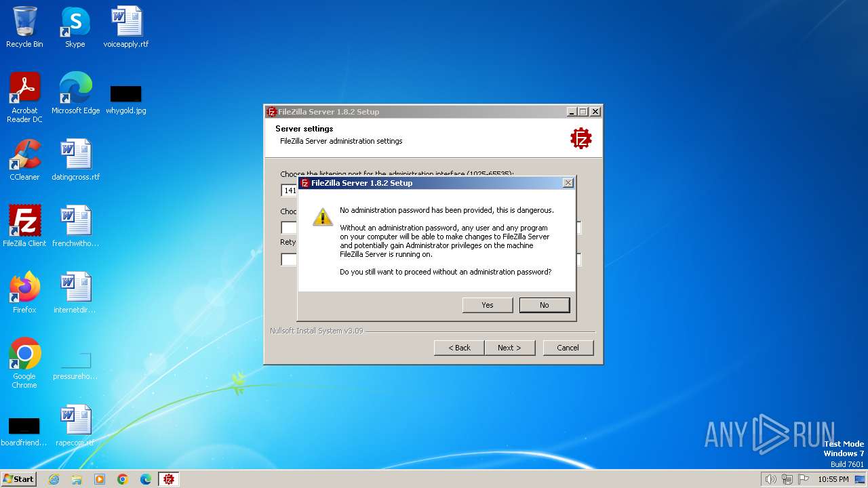Cancel the FileZilla Server setup
The image size is (868, 488).
pos(568,348)
